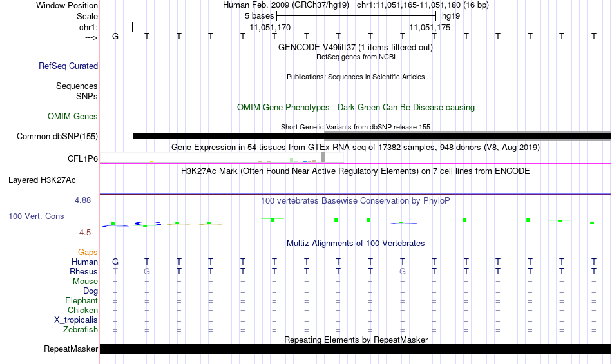Viewport: 612px width, 364px height.
Task: Click the G base in the sequence row
Action: (x=115, y=36)
